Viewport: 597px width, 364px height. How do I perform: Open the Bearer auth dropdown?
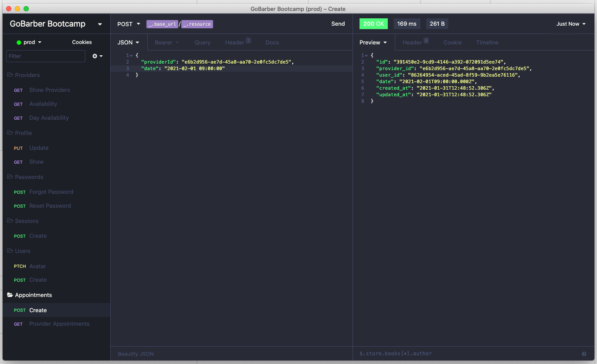pos(167,42)
